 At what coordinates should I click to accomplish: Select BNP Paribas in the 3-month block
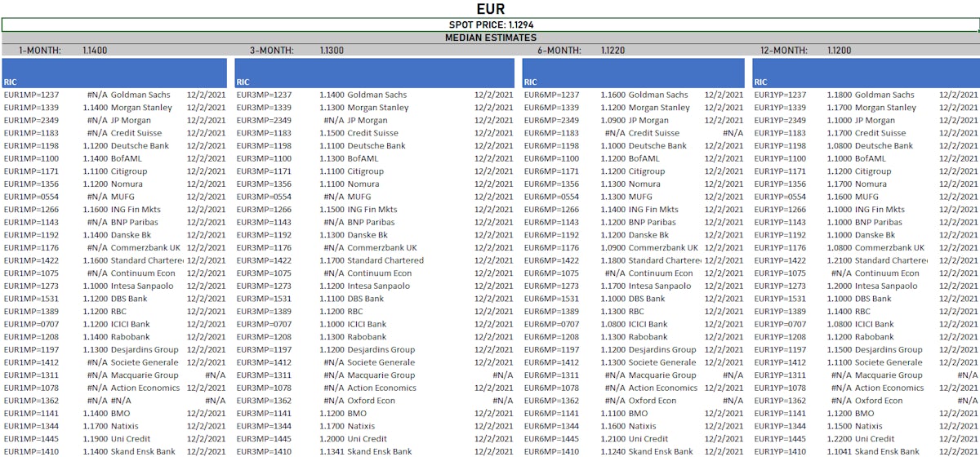tap(371, 222)
